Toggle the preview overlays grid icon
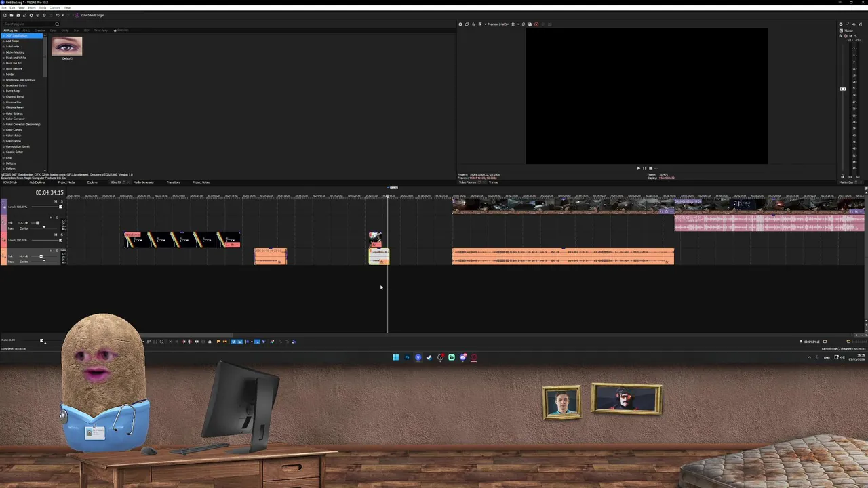 [x=513, y=24]
